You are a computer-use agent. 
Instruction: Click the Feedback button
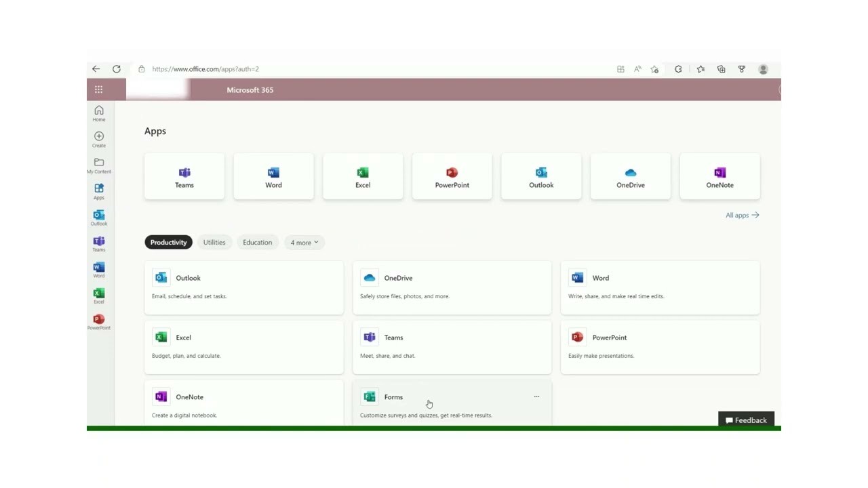pyautogui.click(x=746, y=420)
